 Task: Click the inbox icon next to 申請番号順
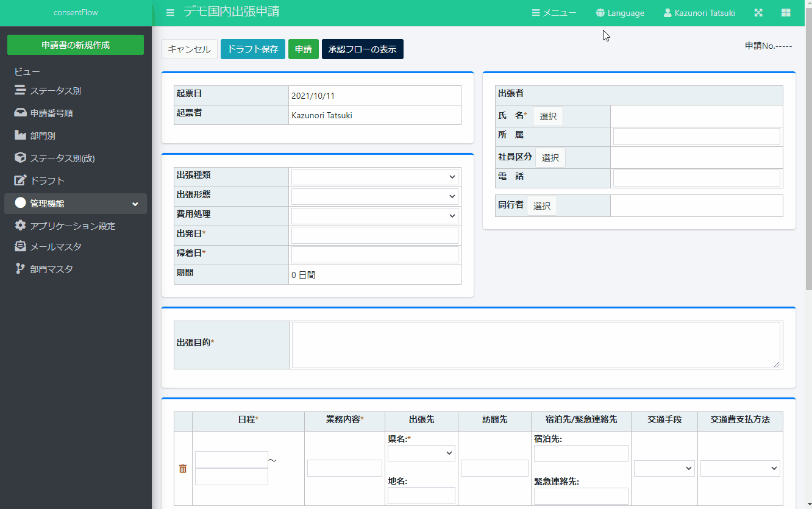pos(20,113)
